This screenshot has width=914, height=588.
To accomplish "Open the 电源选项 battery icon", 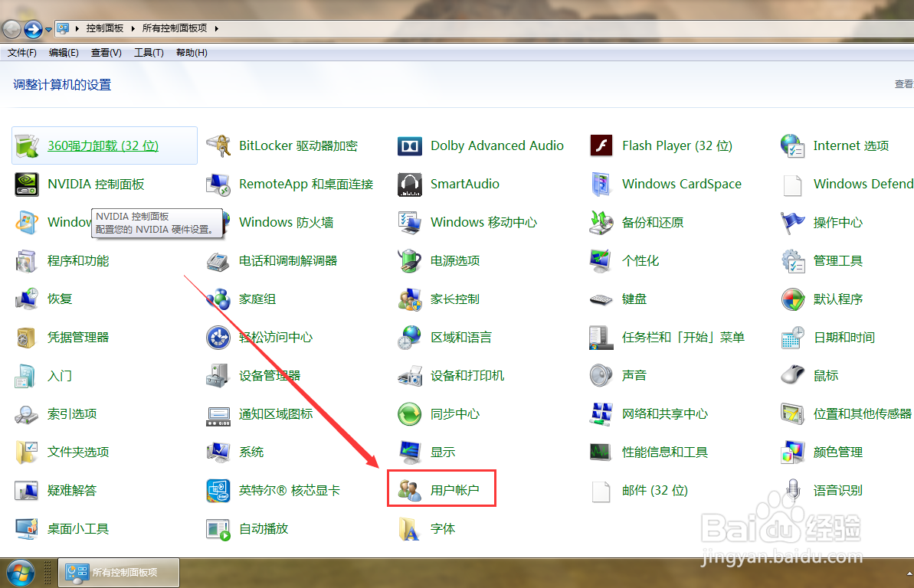I will [410, 261].
